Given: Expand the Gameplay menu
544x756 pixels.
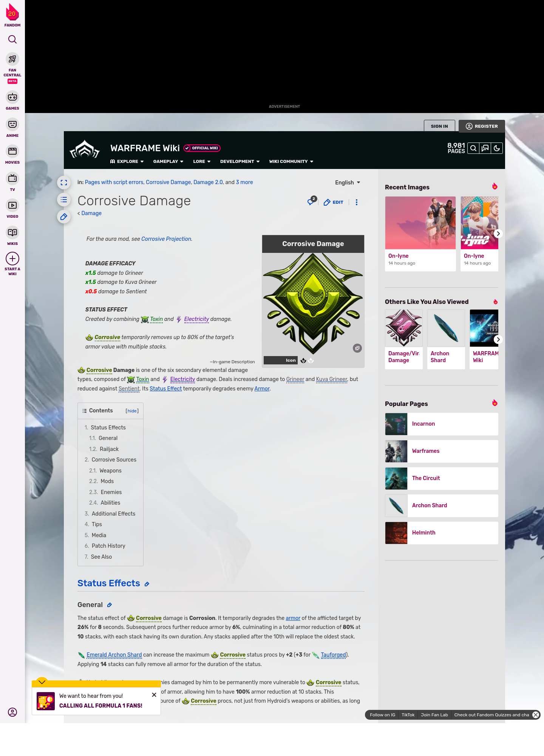Looking at the screenshot, I should (x=168, y=161).
